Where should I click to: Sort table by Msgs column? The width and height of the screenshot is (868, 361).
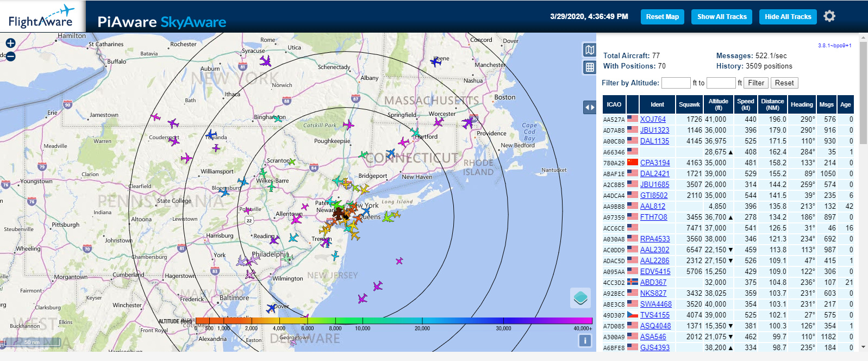click(x=826, y=104)
